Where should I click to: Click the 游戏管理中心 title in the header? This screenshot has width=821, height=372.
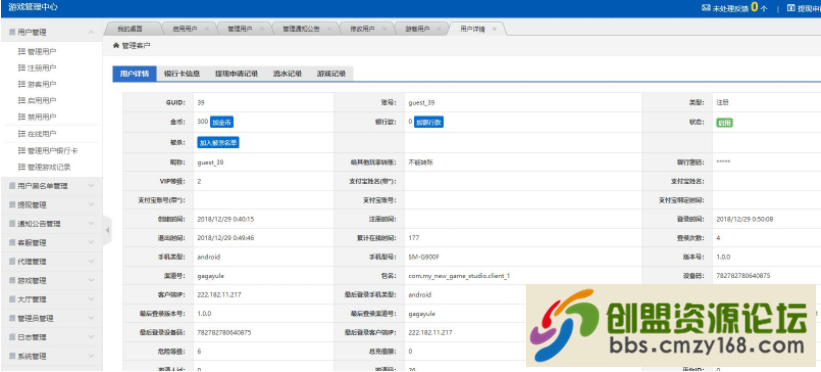[x=34, y=7]
